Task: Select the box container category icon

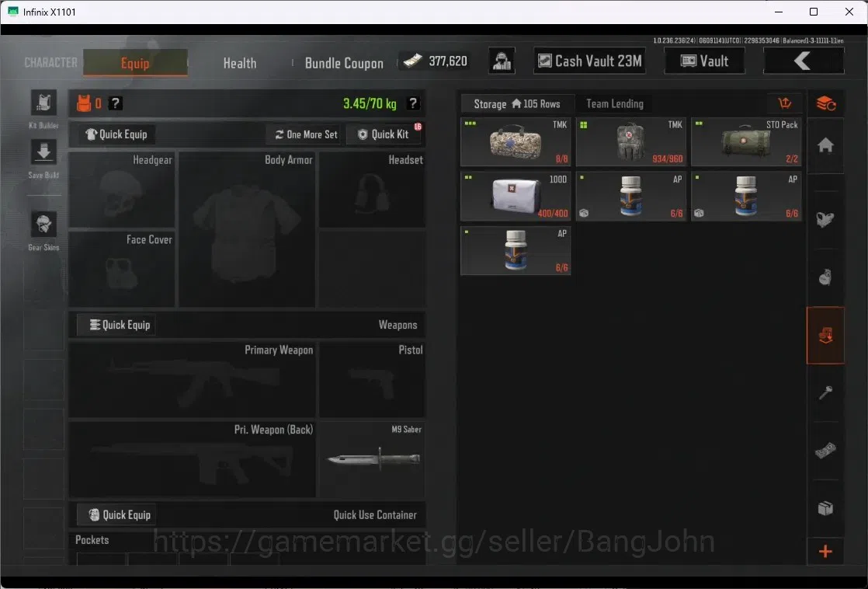Action: tap(825, 508)
